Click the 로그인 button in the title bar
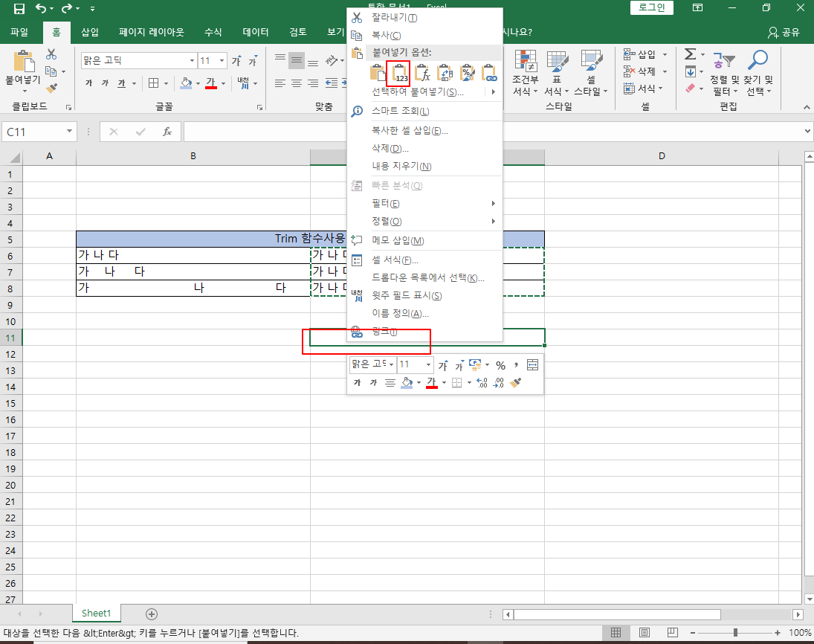 click(651, 7)
